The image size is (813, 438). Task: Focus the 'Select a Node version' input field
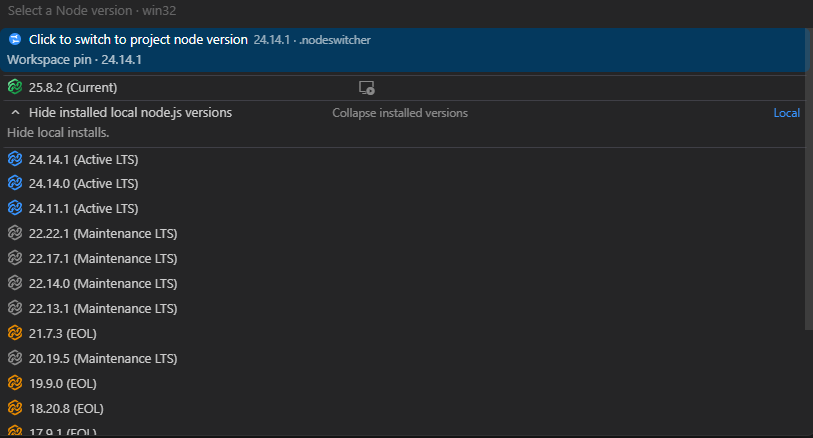[406, 10]
